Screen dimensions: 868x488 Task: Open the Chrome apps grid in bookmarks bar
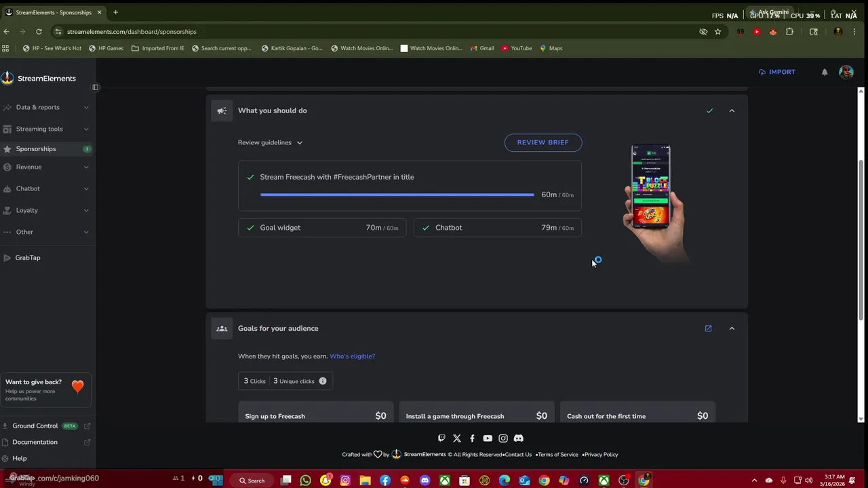click(6, 48)
